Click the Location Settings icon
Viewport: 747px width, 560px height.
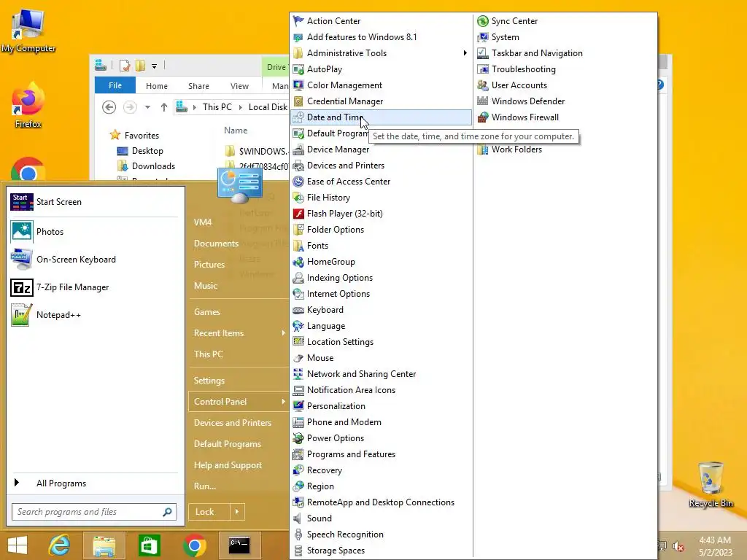pyautogui.click(x=298, y=342)
